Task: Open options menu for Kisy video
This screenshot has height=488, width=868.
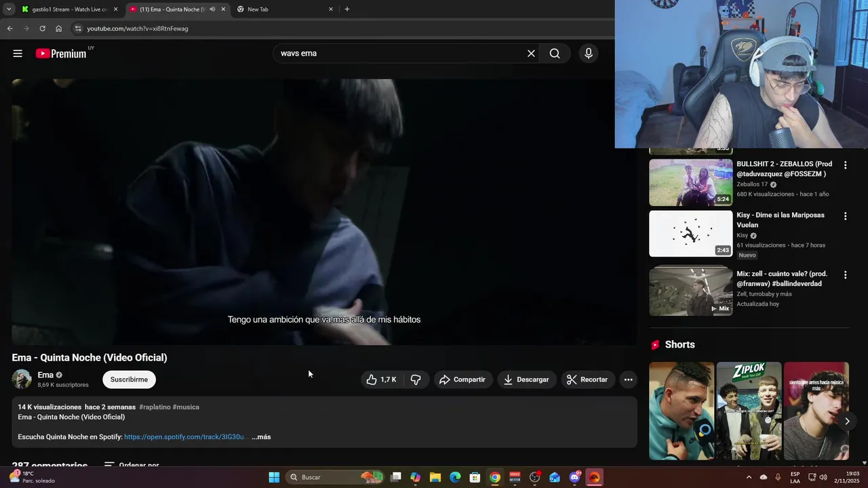Action: click(845, 216)
